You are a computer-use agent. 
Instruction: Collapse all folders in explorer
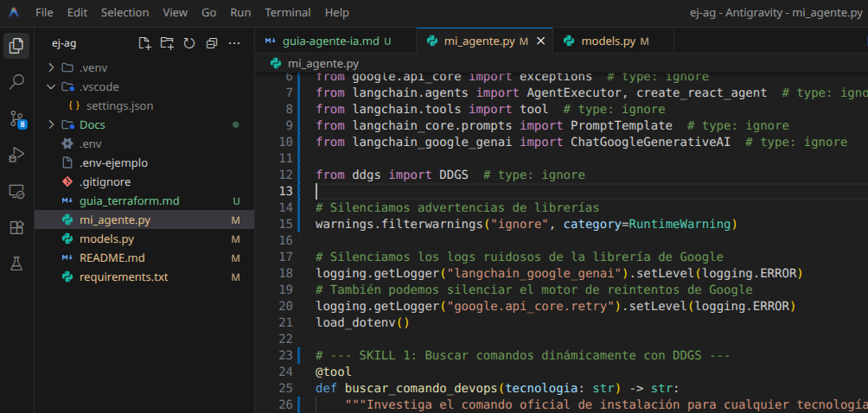pyautogui.click(x=211, y=43)
